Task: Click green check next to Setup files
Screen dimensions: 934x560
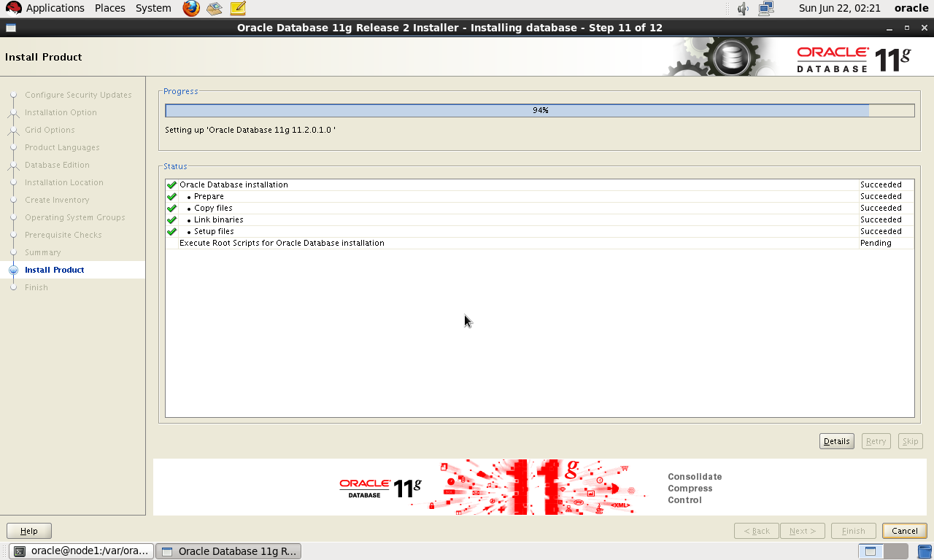Action: [171, 232]
